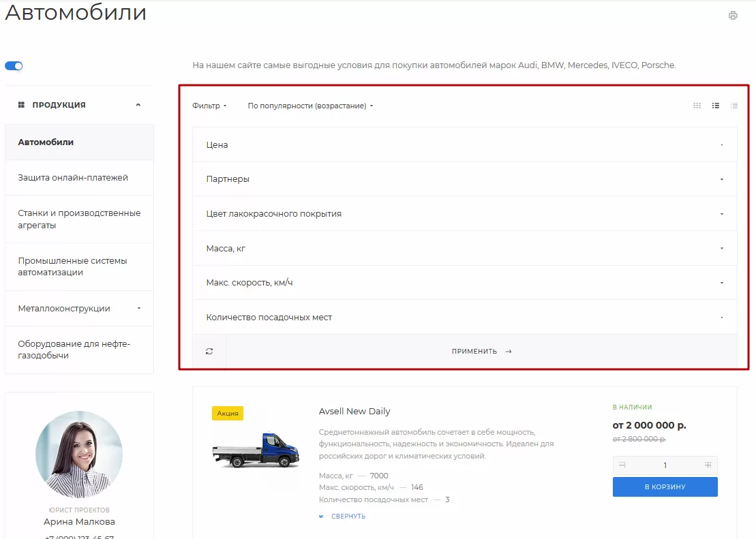
Task: Open the По популярности sort dropdown
Action: pyautogui.click(x=310, y=106)
